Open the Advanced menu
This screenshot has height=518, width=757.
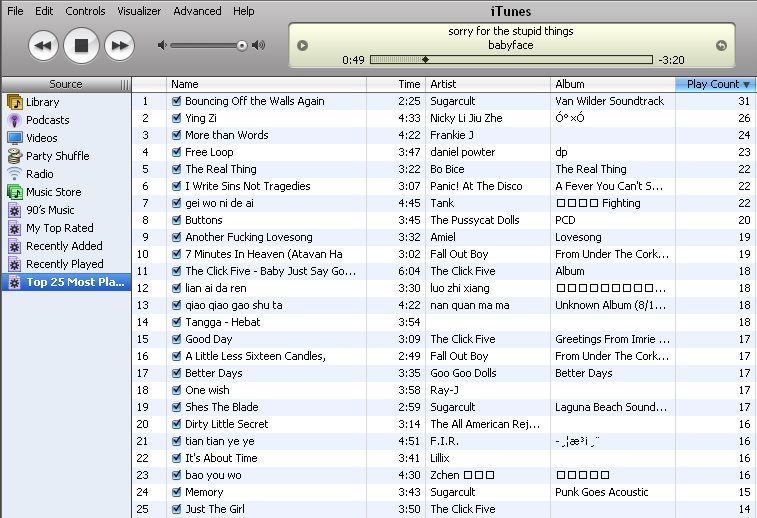tap(197, 11)
